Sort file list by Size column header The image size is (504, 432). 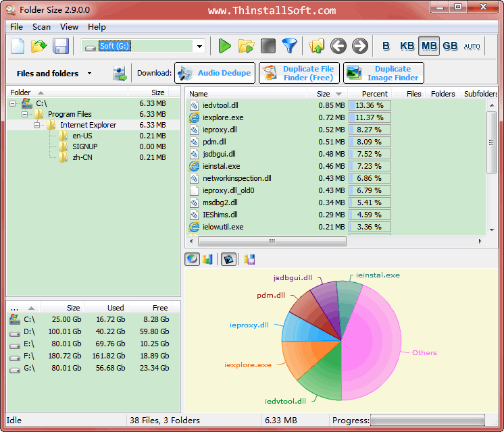[328, 94]
